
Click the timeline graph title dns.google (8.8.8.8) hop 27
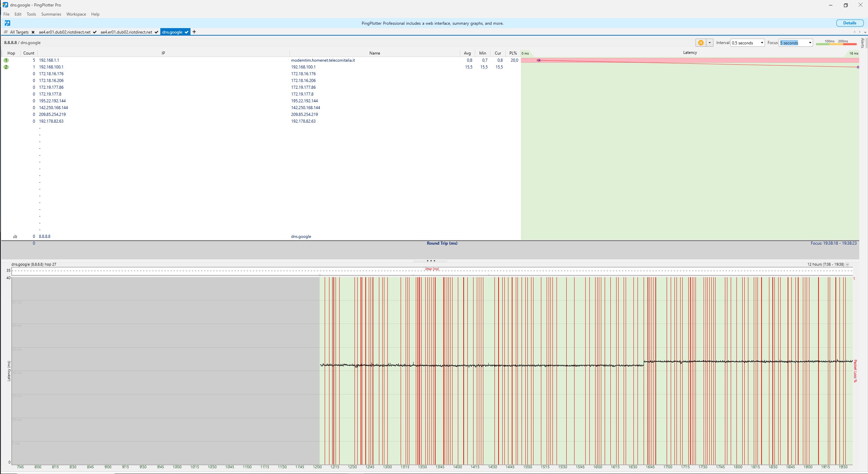pyautogui.click(x=34, y=264)
